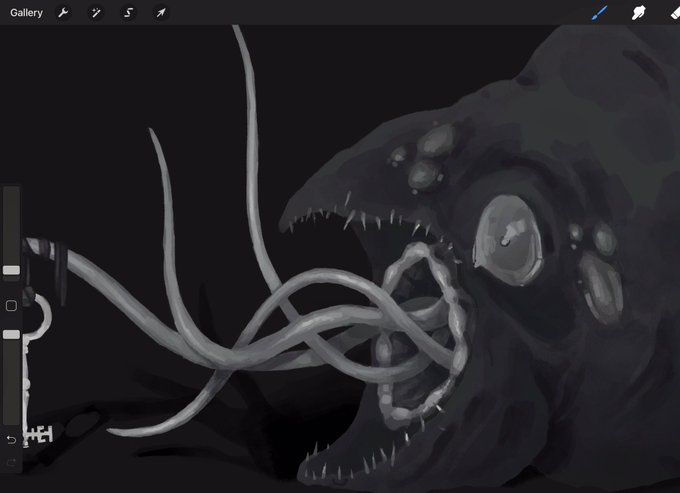Click the brush opacity slider handle
Screen dimensions: 680x493
(11, 334)
